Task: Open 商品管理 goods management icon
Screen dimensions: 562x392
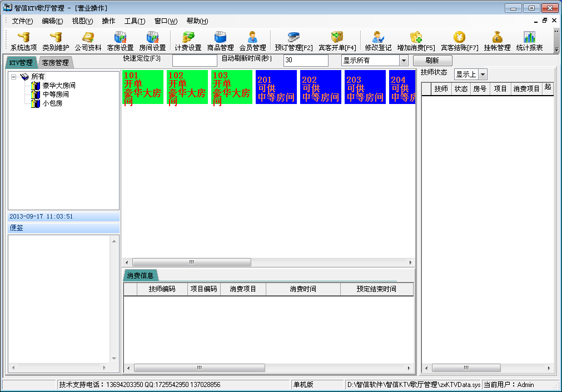Action: click(x=220, y=41)
